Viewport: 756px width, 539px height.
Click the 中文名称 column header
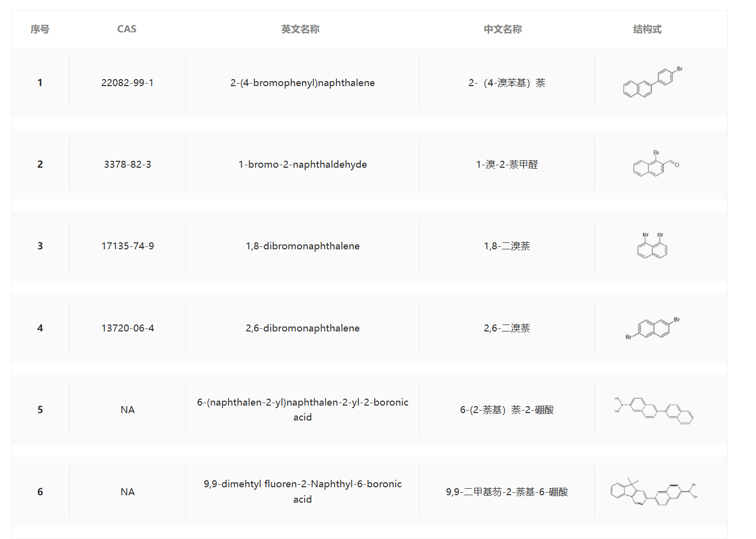(503, 29)
